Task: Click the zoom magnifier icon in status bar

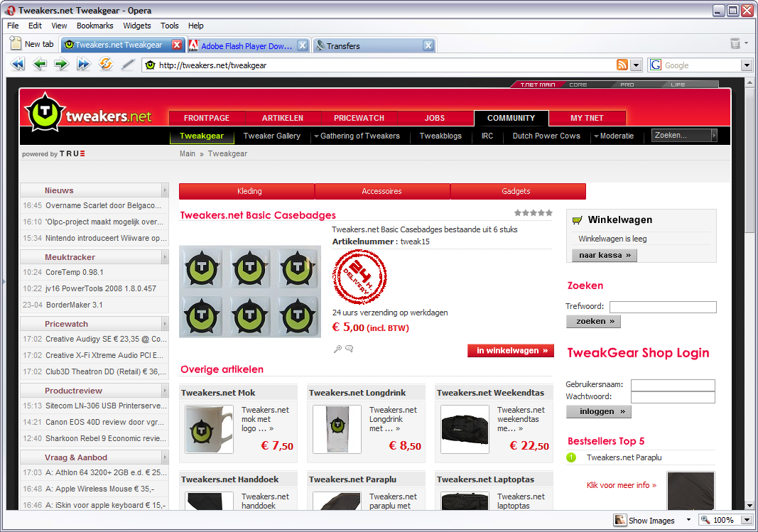Action: [x=706, y=520]
